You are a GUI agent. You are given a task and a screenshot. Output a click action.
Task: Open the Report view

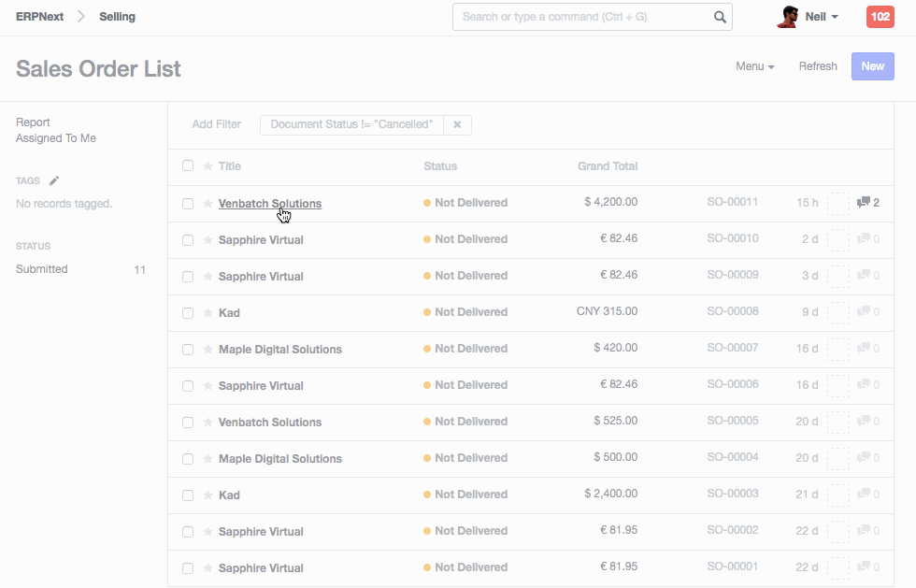pos(33,122)
